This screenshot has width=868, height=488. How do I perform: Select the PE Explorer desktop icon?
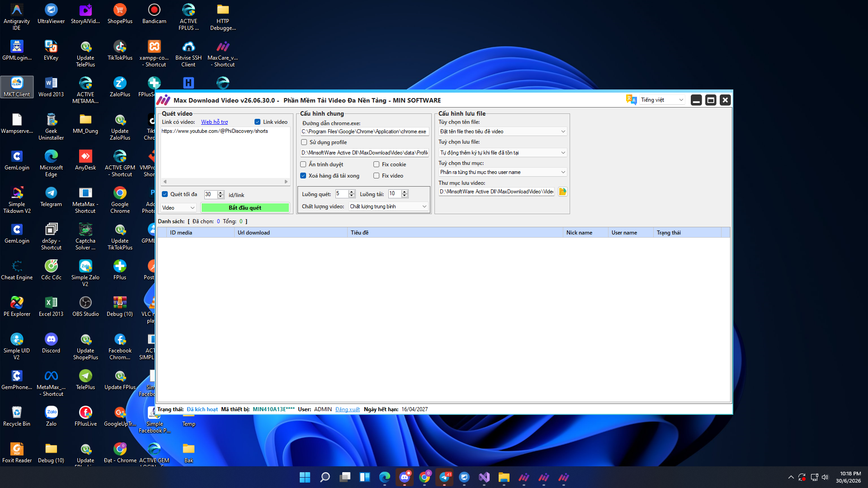[17, 307]
